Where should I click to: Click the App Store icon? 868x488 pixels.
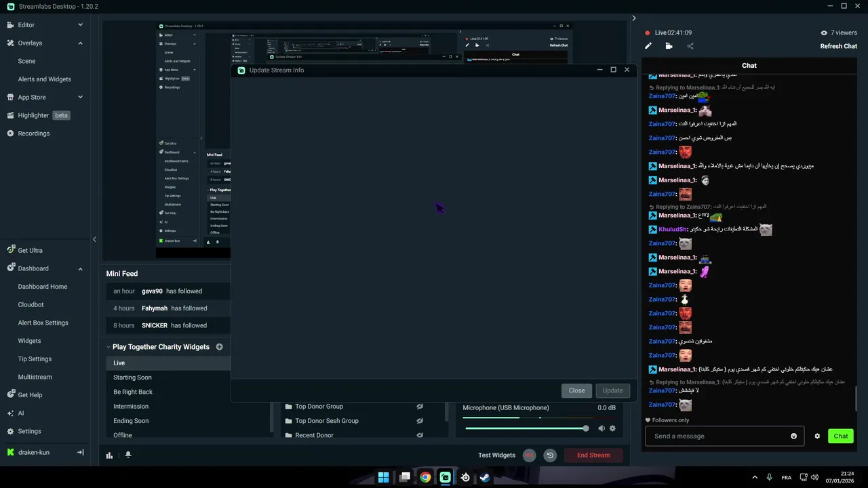(10, 97)
